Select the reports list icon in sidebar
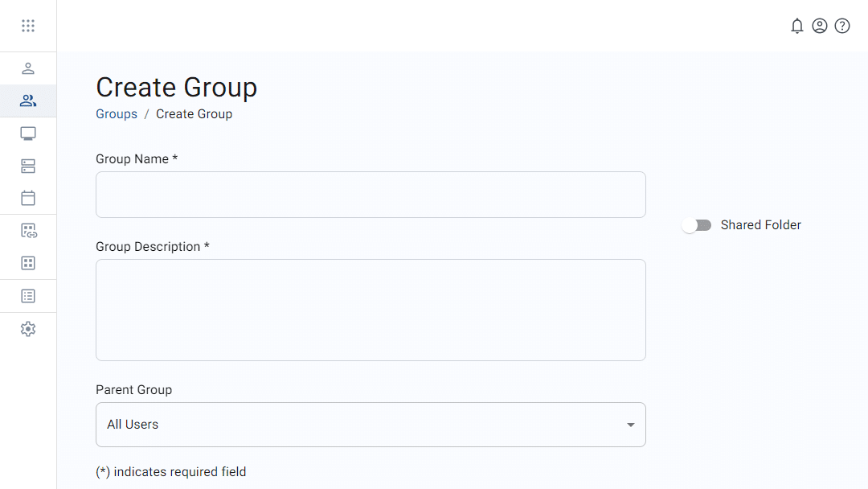868x489 pixels. (x=28, y=295)
